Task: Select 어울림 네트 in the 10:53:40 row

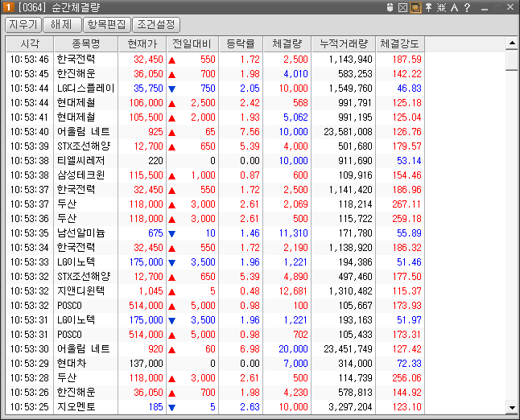Action: (x=84, y=132)
